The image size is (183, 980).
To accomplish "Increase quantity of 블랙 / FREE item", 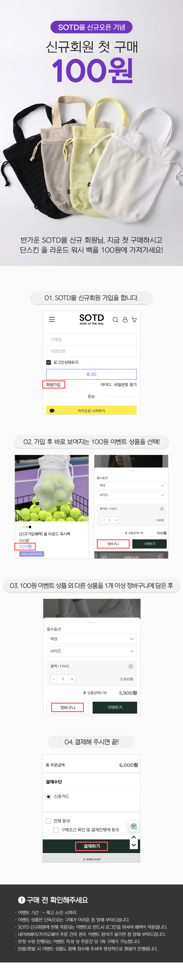I will [x=72, y=679].
